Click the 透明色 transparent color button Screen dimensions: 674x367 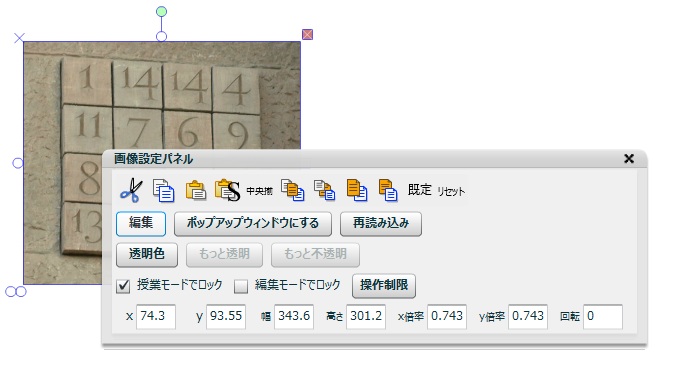point(147,254)
